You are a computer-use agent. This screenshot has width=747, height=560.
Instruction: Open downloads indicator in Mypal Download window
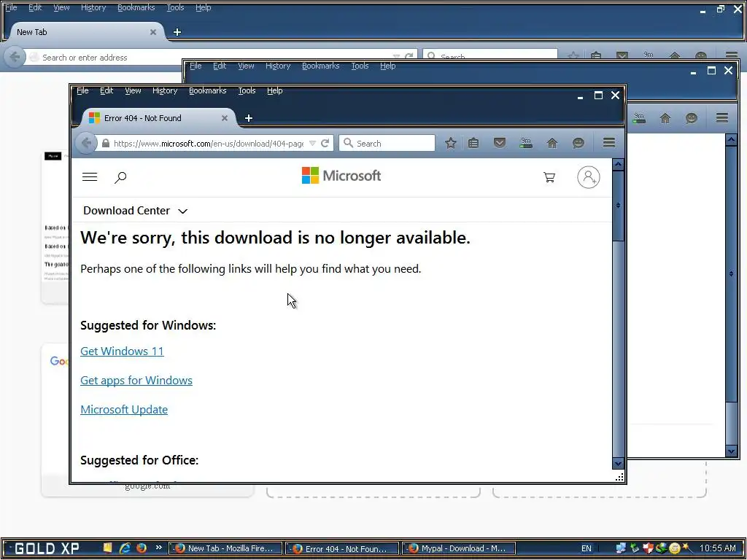[x=639, y=118]
